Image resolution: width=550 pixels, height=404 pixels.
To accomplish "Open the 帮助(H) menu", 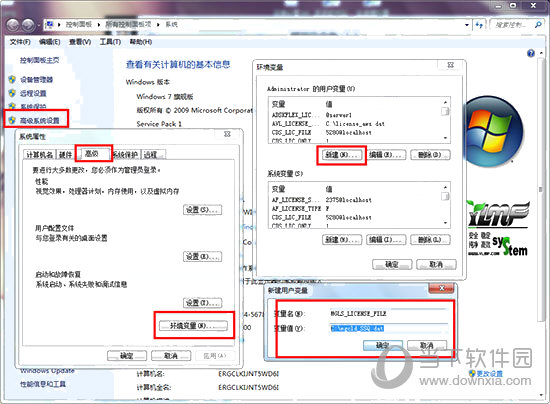I will coord(141,42).
